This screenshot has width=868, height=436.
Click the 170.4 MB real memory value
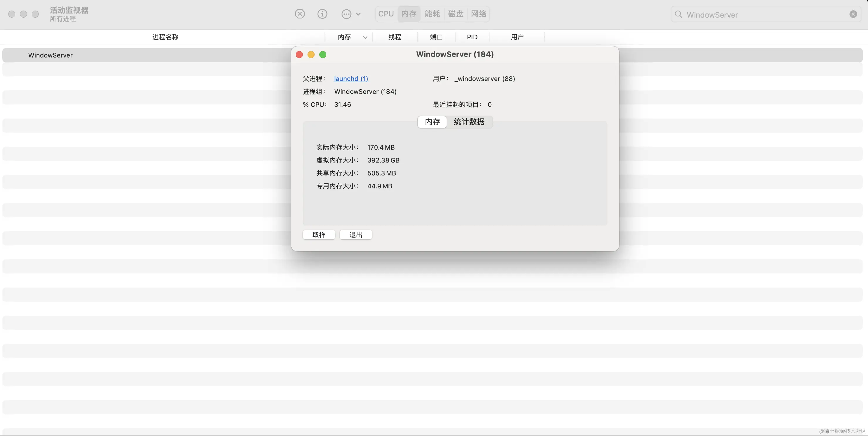[x=381, y=147]
